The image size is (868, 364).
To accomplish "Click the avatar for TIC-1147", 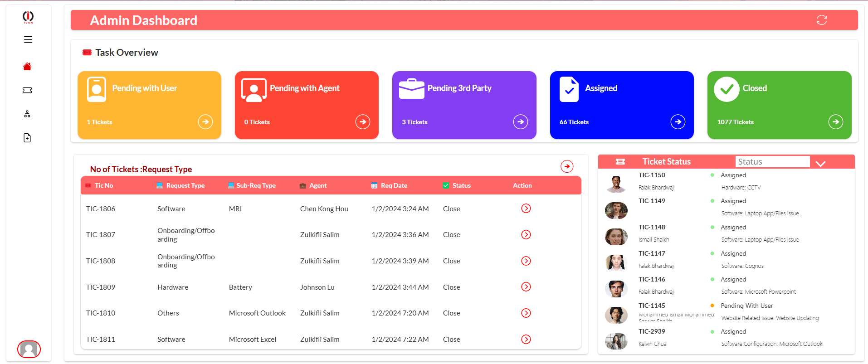I will pos(616,262).
